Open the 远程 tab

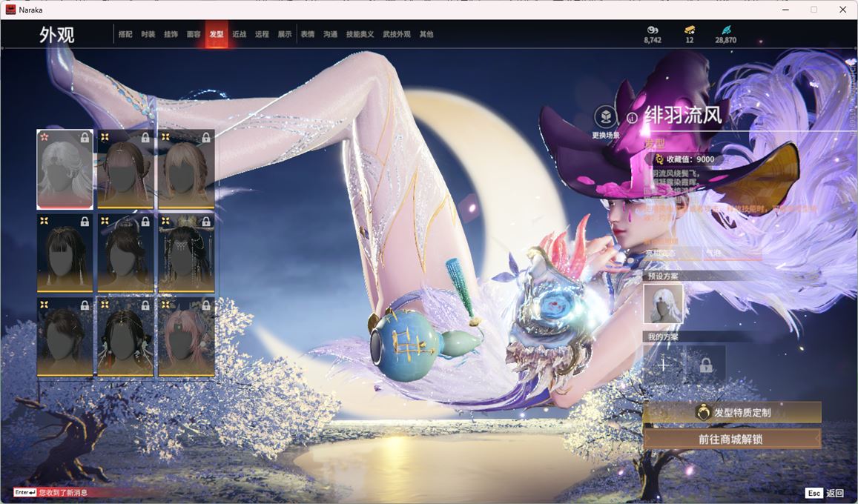pyautogui.click(x=262, y=34)
